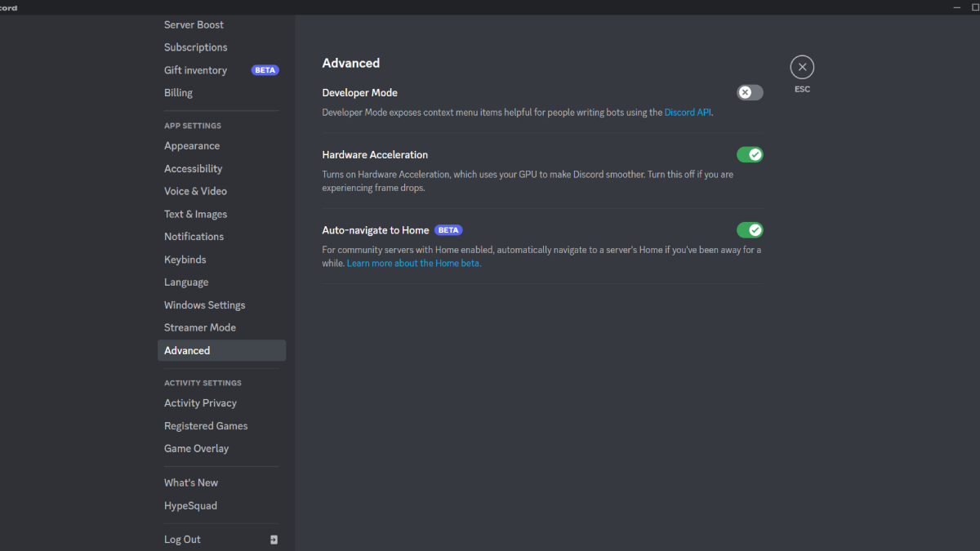Open the Discord API link
This screenshot has height=551, width=980.
click(x=687, y=112)
